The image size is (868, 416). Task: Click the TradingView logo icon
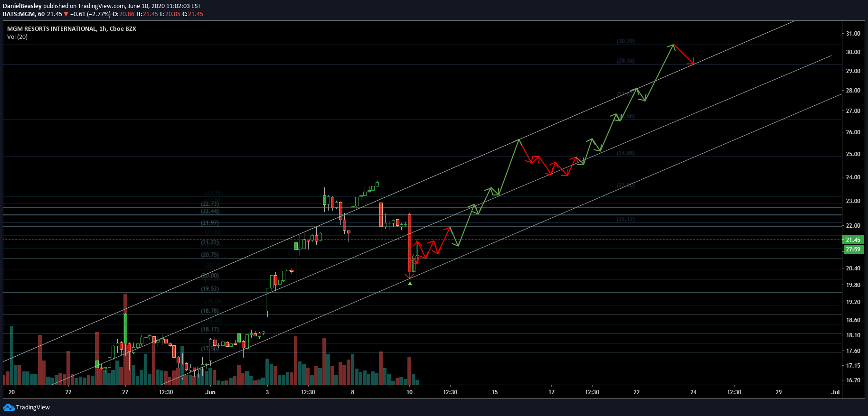pyautogui.click(x=9, y=407)
